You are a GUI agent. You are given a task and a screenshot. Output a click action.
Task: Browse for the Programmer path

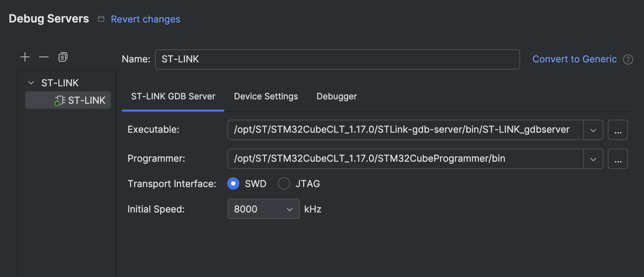618,159
